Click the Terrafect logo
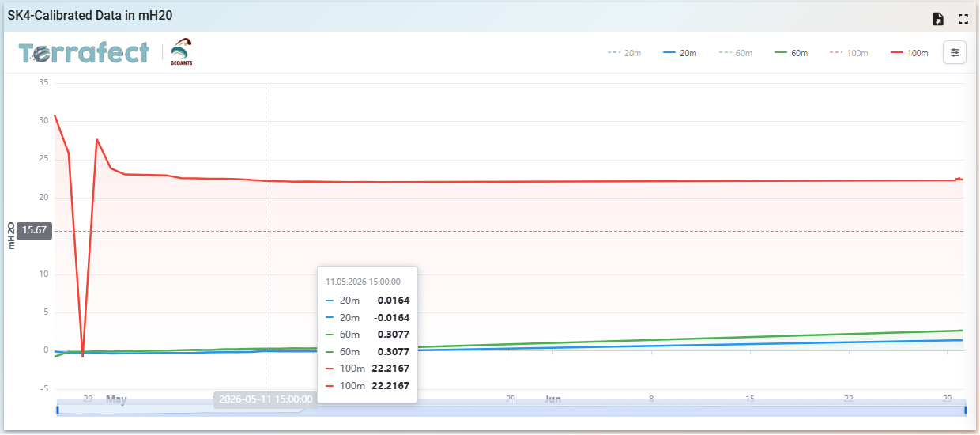Image resolution: width=980 pixels, height=435 pixels. click(x=85, y=53)
